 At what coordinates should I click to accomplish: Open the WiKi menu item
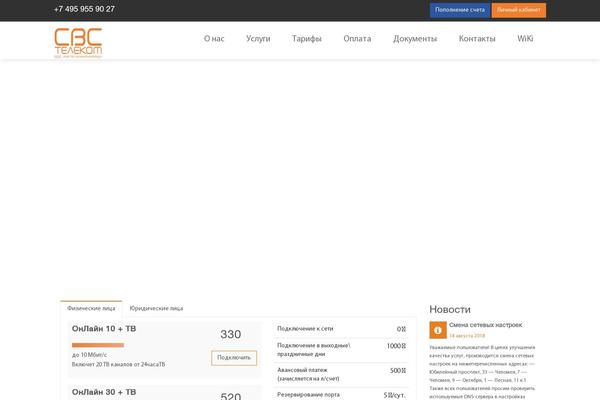[x=525, y=39]
